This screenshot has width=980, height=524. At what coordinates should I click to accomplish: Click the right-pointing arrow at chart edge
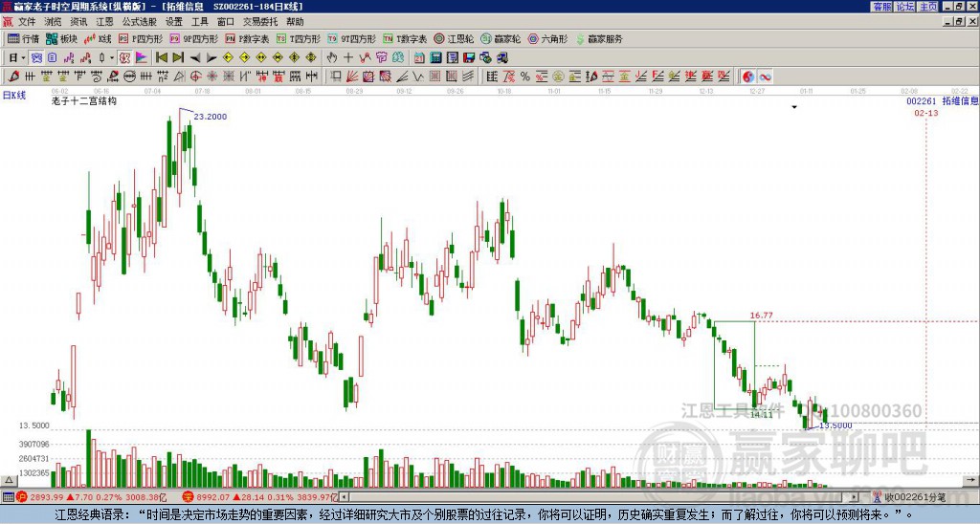pyautogui.click(x=971, y=480)
